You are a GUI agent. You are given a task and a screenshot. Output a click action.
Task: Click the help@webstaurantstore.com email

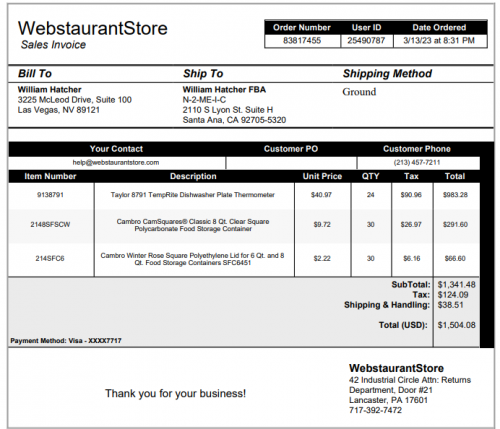coord(116,163)
